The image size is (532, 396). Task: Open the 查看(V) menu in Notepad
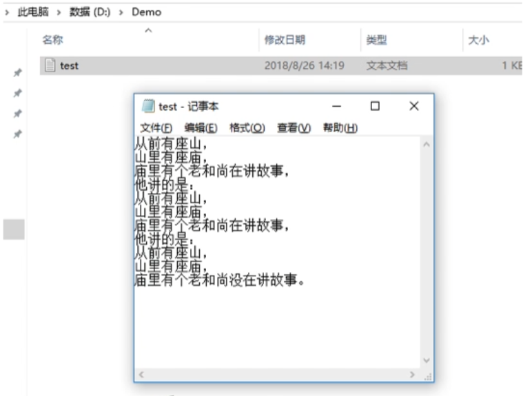294,128
